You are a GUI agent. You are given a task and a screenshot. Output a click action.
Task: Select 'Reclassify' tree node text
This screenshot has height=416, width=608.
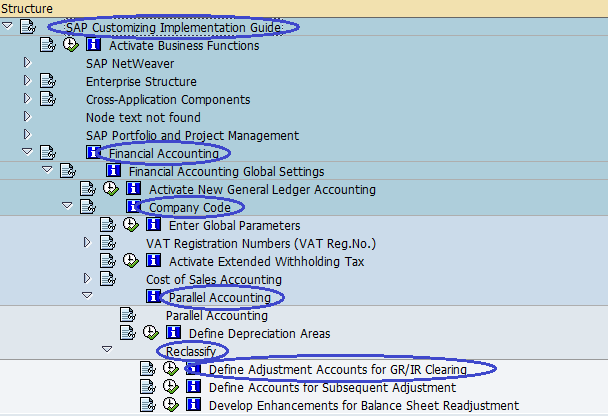[191, 352]
